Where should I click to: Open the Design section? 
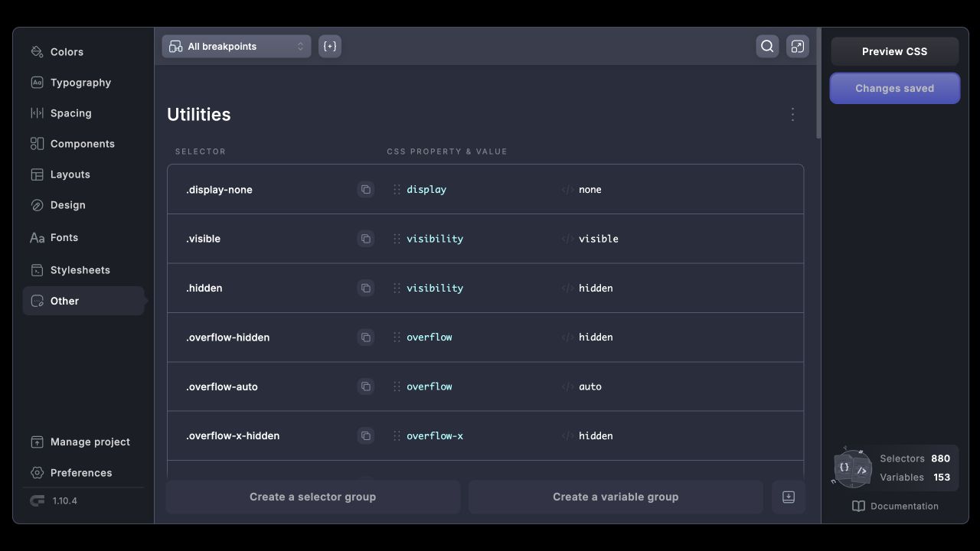[x=83, y=205]
